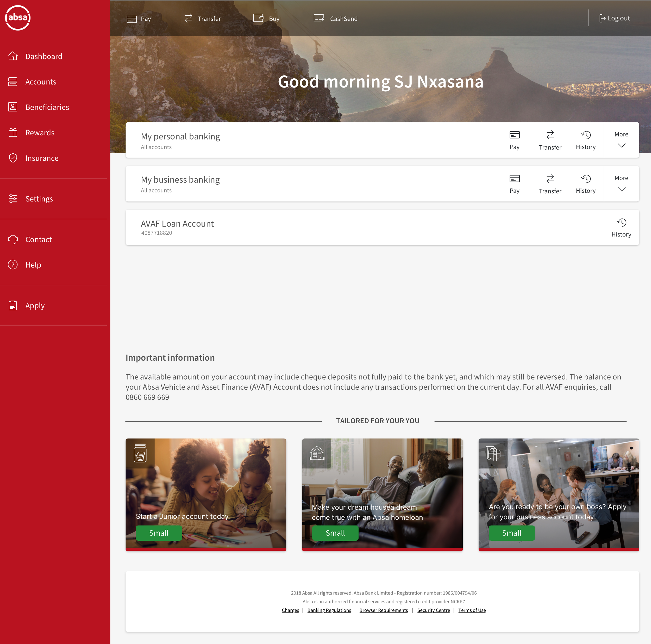Image resolution: width=651 pixels, height=644 pixels.
Task: Click the Good morning SJ Nxasana greeting
Action: [380, 82]
